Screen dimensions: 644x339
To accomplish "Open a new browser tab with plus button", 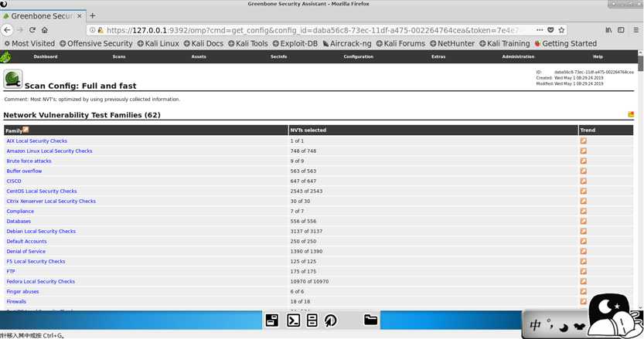I will pos(93,15).
